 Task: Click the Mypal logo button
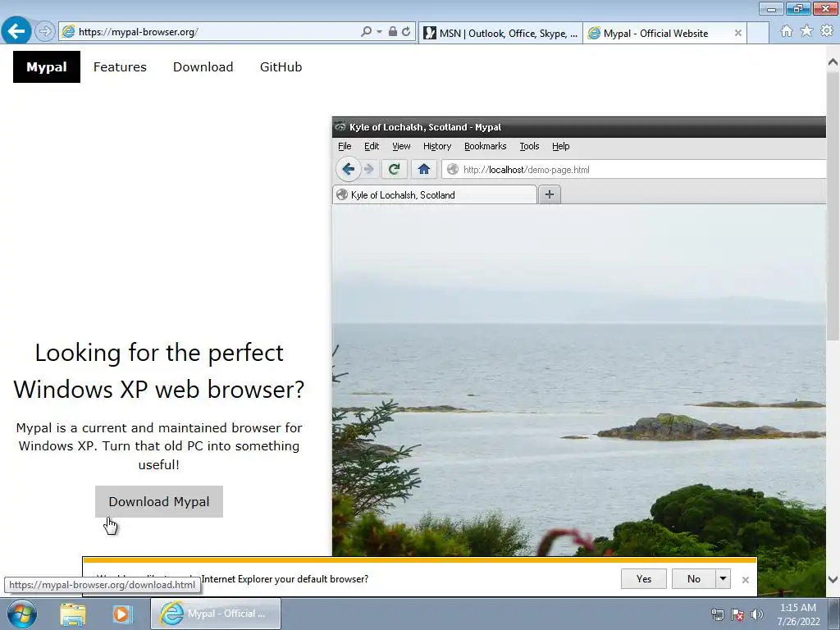pos(47,67)
